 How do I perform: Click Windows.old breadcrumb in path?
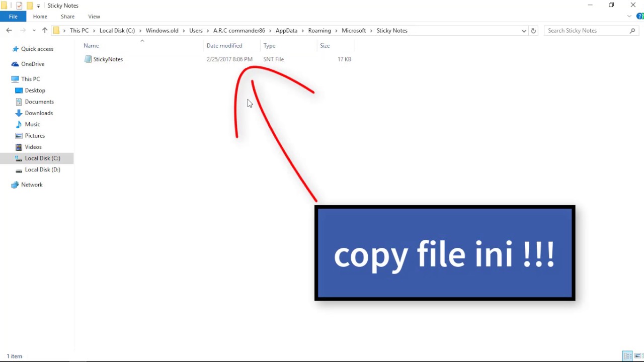(x=162, y=31)
